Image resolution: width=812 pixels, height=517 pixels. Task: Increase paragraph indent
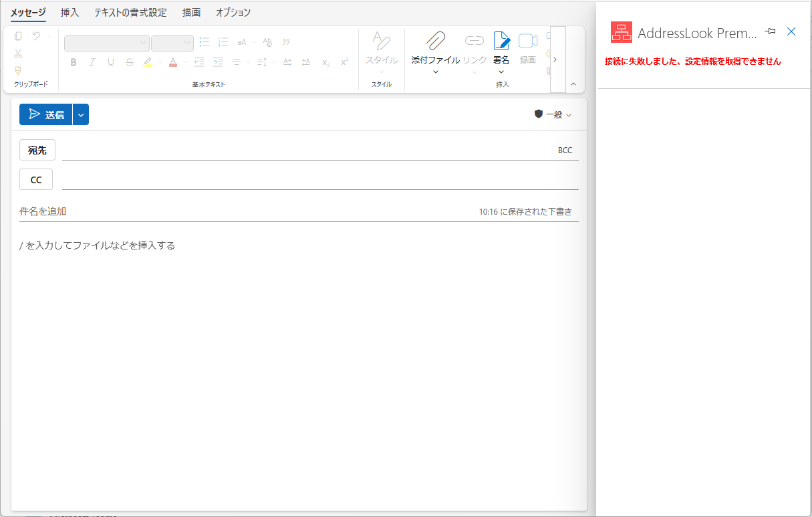click(x=217, y=62)
